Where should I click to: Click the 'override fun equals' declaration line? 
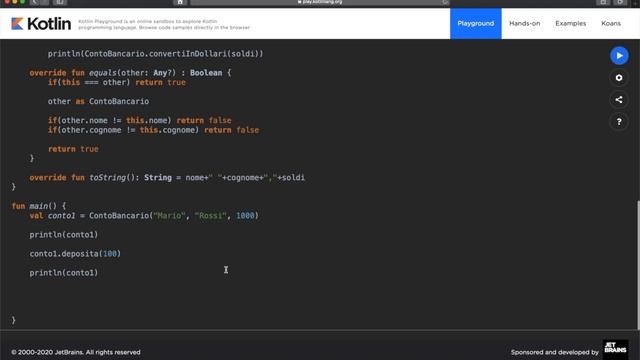pyautogui.click(x=130, y=73)
